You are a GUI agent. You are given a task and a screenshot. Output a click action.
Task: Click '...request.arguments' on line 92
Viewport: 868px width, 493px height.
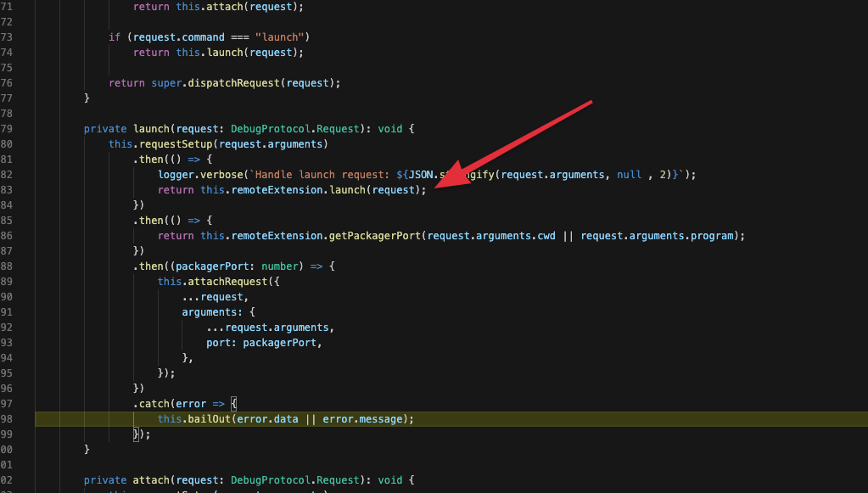pos(267,328)
